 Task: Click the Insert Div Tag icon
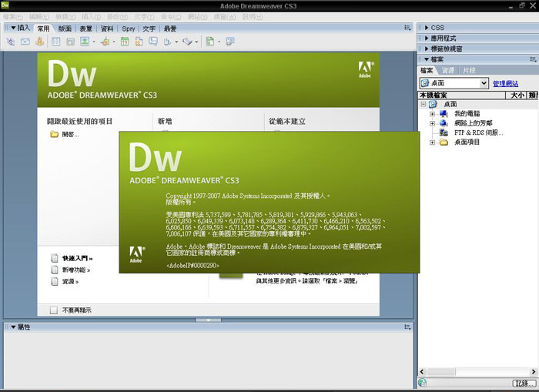click(71, 42)
